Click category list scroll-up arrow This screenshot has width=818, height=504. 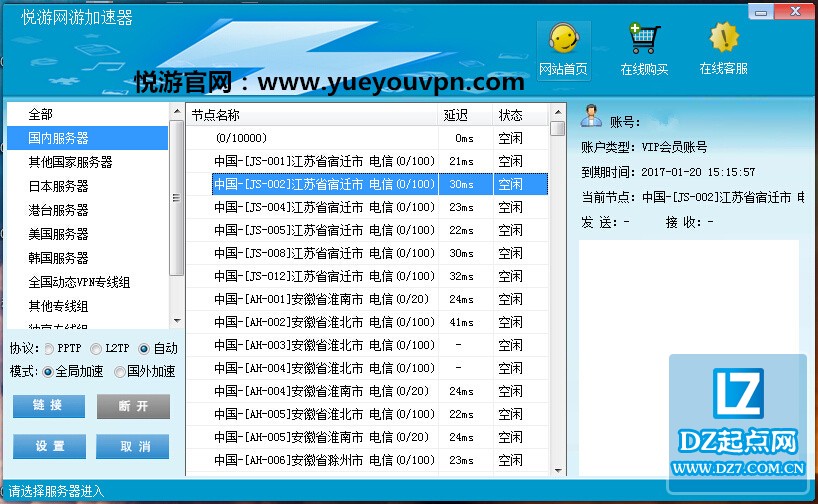177,111
